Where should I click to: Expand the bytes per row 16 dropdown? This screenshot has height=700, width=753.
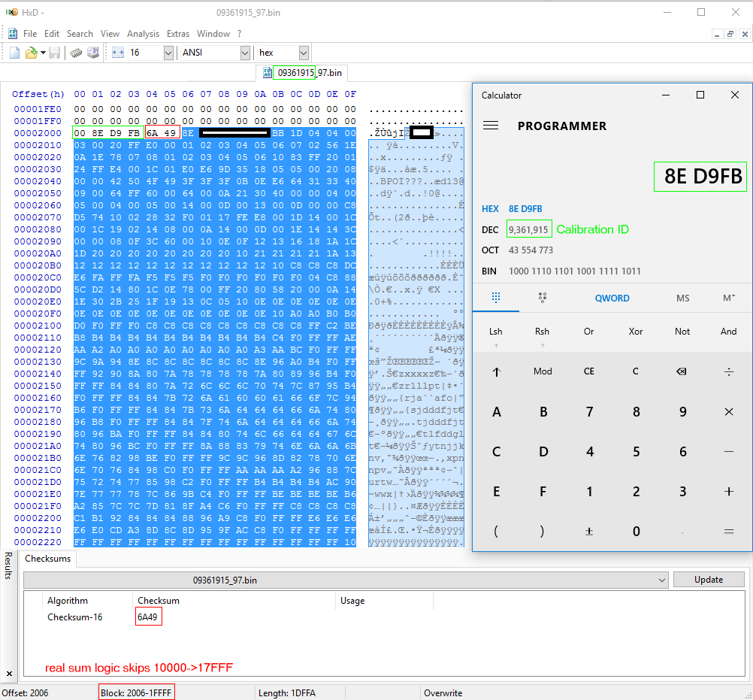point(168,53)
